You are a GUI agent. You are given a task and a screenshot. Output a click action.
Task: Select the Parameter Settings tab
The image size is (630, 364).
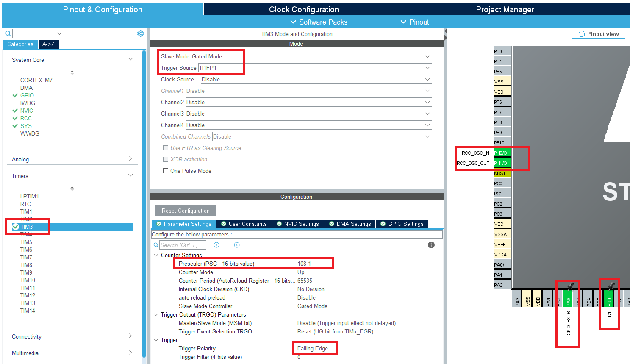pyautogui.click(x=184, y=224)
